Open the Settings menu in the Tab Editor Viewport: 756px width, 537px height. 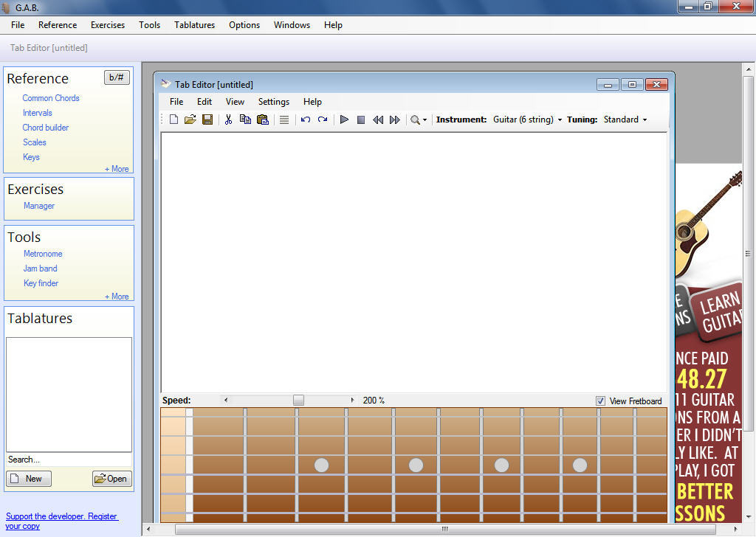tap(273, 102)
